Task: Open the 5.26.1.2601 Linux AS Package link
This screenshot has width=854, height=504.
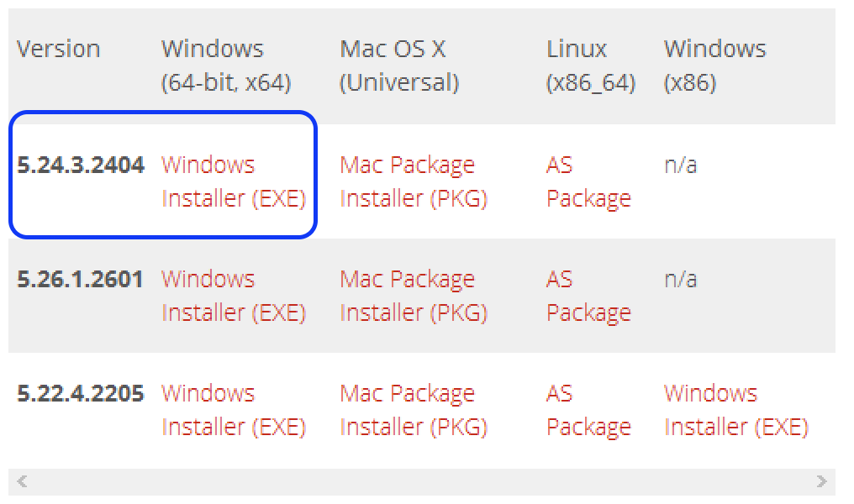Action: point(588,296)
